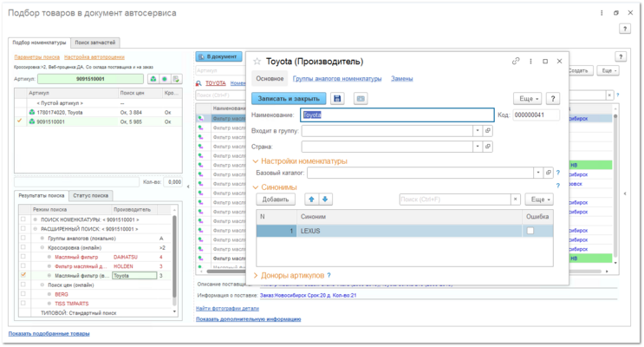Click the red person icon before the TOYOTA link

coord(198,83)
